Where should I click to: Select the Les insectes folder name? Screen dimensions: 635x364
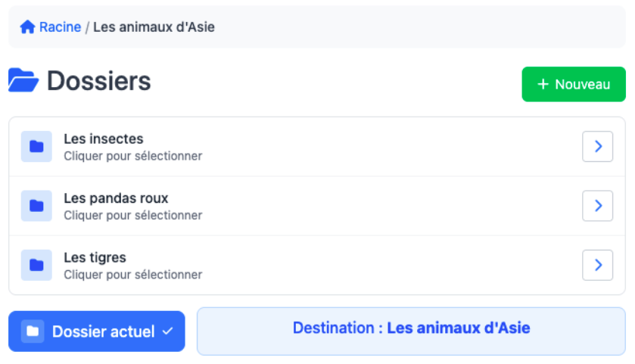tap(104, 139)
